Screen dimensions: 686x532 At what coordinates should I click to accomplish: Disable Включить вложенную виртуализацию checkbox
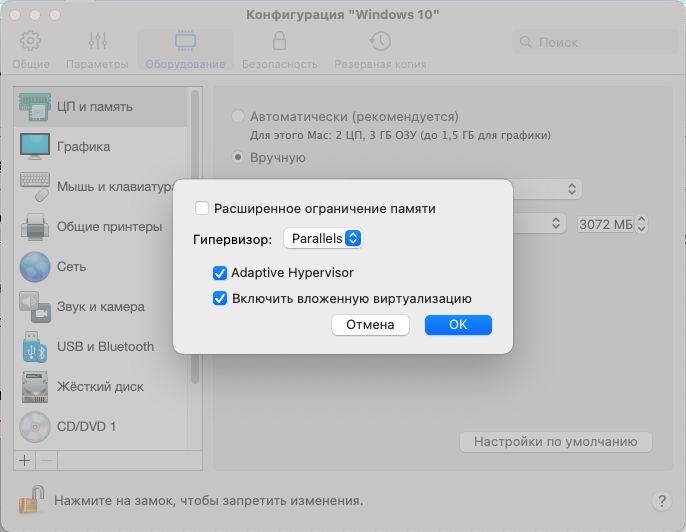pos(219,298)
